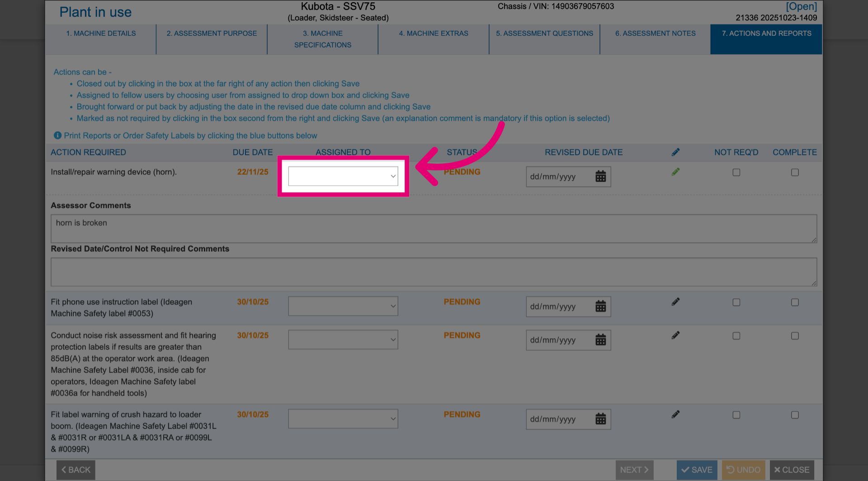Tick Complete for horn warning device action
The image size is (868, 481).
795,172
